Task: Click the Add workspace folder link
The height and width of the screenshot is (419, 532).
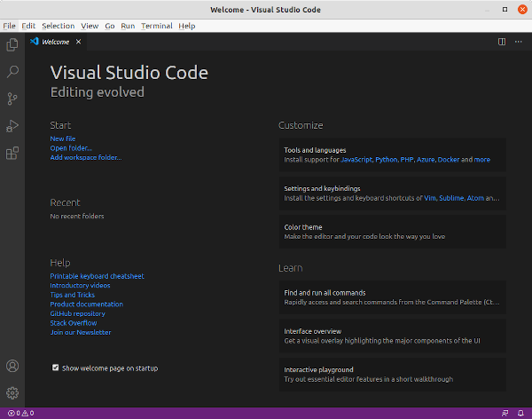Action: pos(86,157)
